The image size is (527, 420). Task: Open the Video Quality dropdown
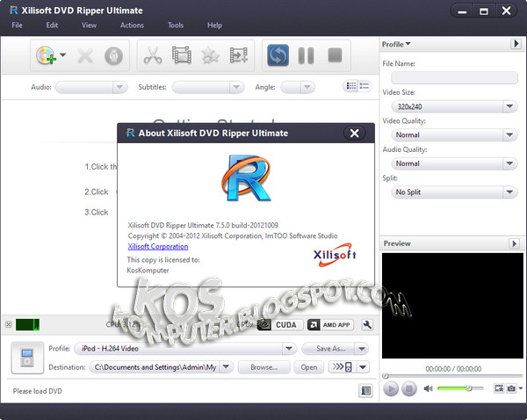454,134
